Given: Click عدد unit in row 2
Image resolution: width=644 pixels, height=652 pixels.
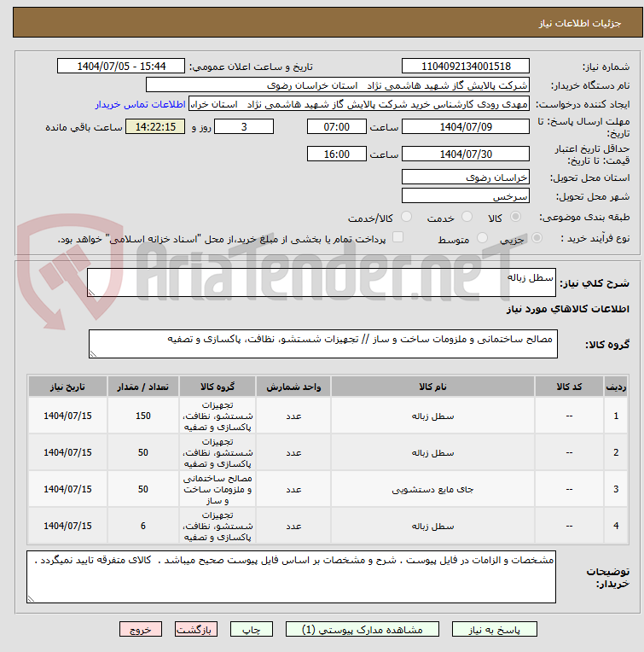Looking at the screenshot, I should tap(293, 452).
